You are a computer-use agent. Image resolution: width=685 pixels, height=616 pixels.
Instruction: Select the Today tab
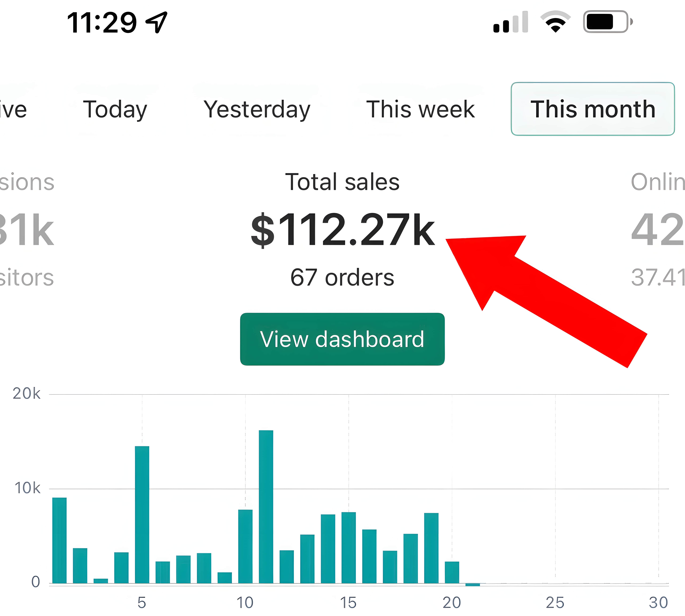(x=115, y=109)
